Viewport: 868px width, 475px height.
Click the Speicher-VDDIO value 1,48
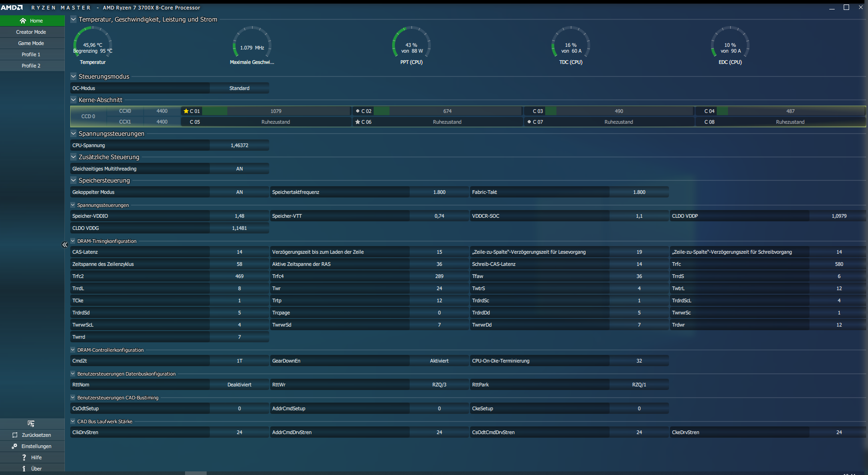point(240,216)
